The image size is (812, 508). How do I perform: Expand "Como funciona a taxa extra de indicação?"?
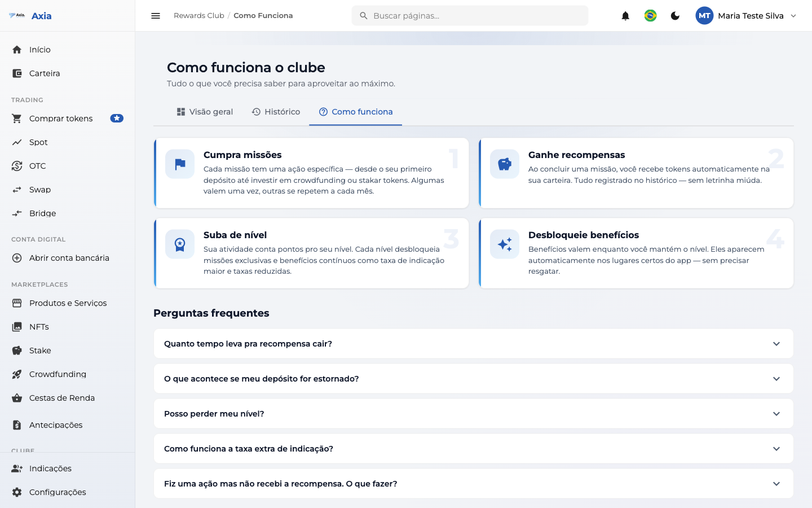(x=474, y=449)
